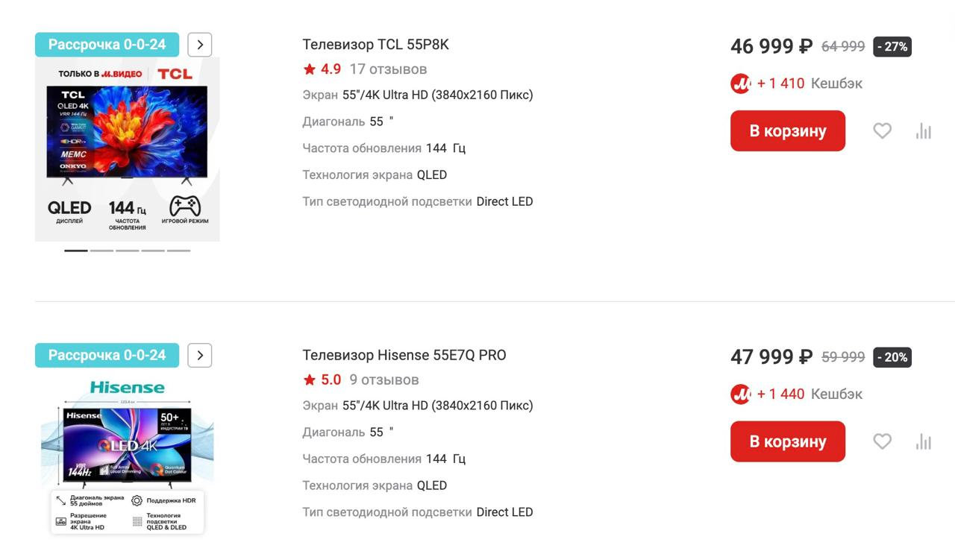Click the red star rating of Hisense 55E7Q PRO
The height and width of the screenshot is (560, 955).
[x=310, y=380]
